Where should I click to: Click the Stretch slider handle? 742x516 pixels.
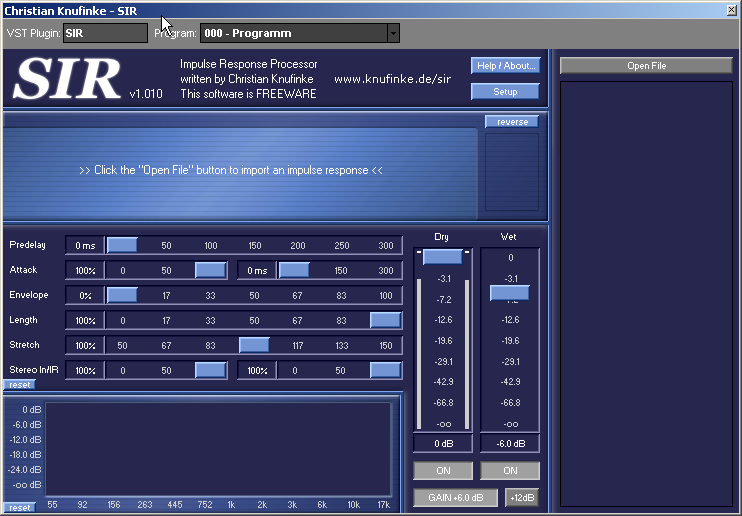click(x=254, y=345)
